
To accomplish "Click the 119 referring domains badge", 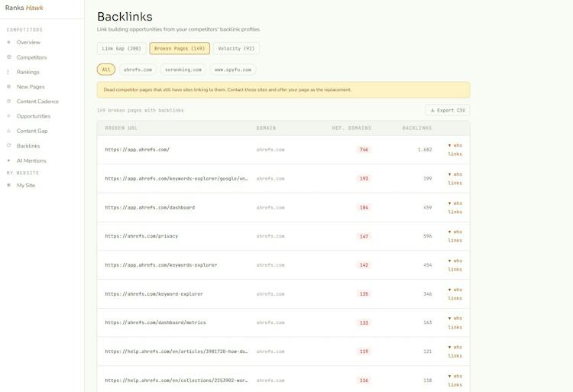I will pyautogui.click(x=364, y=351).
